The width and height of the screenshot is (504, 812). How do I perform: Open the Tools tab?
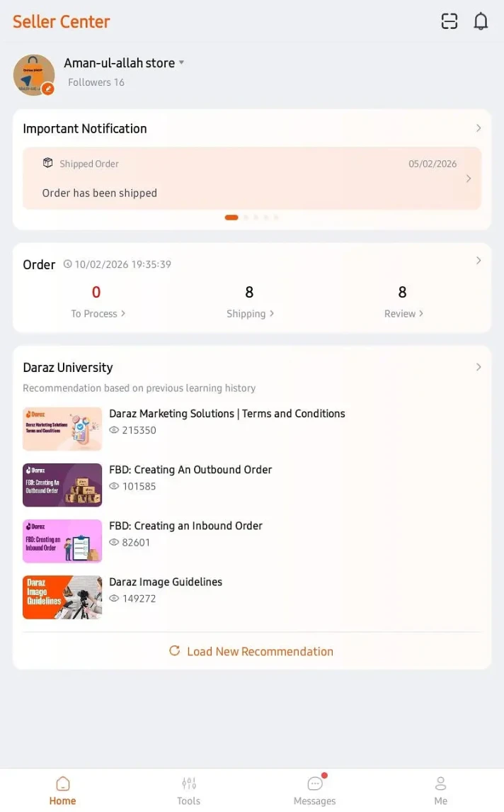188,790
